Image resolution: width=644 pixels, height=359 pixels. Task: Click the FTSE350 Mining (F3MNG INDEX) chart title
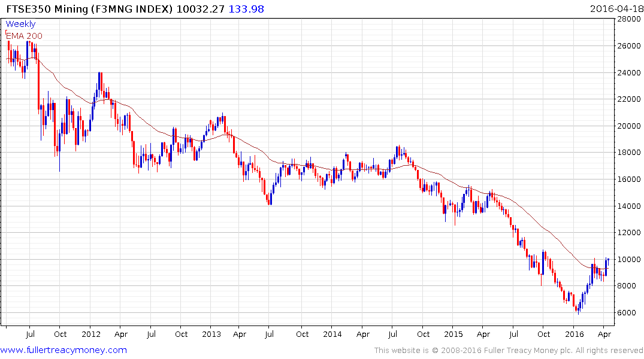pyautogui.click(x=89, y=8)
